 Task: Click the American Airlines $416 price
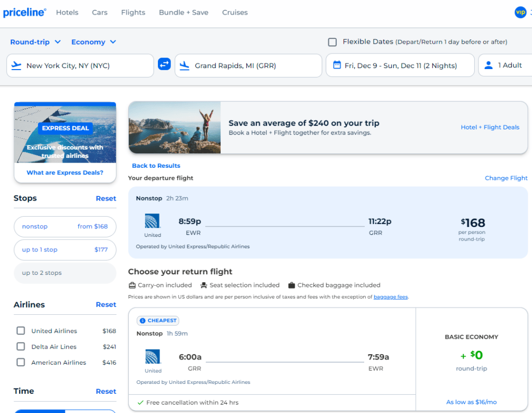coord(109,363)
